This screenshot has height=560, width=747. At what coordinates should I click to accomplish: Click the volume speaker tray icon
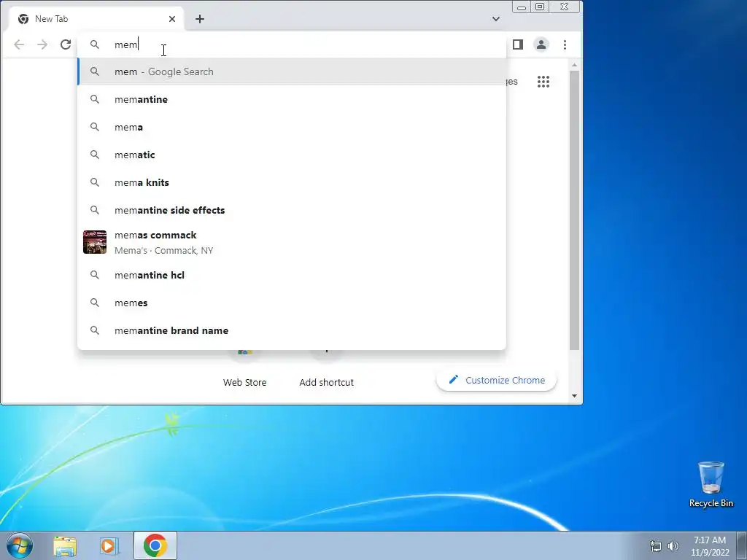[x=673, y=546]
